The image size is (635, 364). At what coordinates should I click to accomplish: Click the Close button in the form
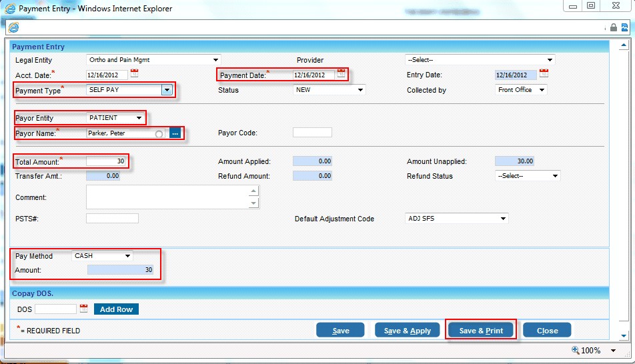pos(547,330)
